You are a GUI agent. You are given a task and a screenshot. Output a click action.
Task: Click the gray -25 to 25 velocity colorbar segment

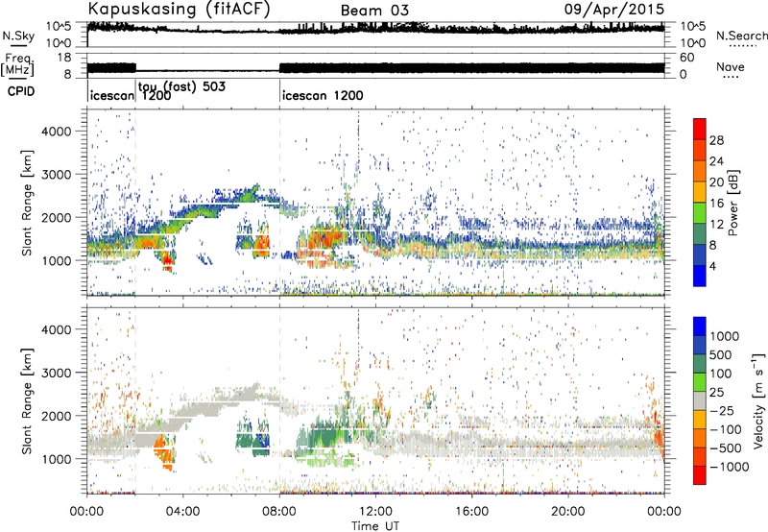click(x=700, y=400)
